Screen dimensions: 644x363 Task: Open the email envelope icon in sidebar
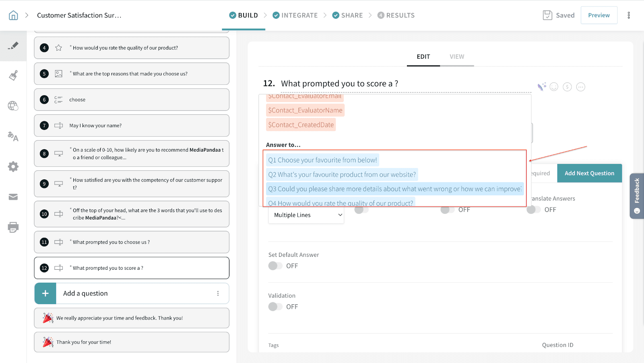pyautogui.click(x=13, y=197)
